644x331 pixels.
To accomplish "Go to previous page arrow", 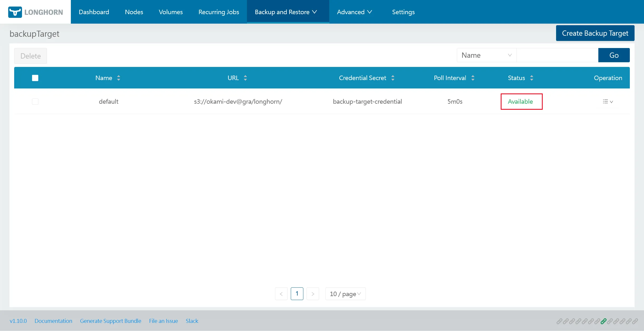I will (281, 294).
